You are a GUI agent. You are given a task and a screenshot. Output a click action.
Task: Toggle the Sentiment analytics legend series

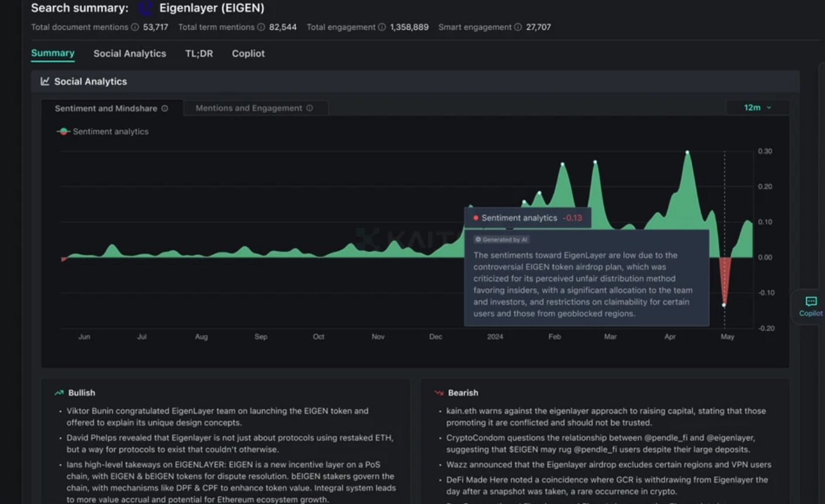coord(102,132)
